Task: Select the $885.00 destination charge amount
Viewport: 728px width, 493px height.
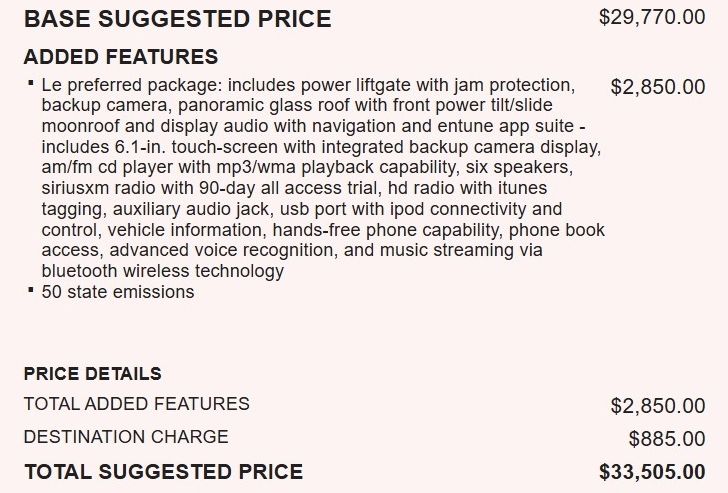Action: click(666, 439)
